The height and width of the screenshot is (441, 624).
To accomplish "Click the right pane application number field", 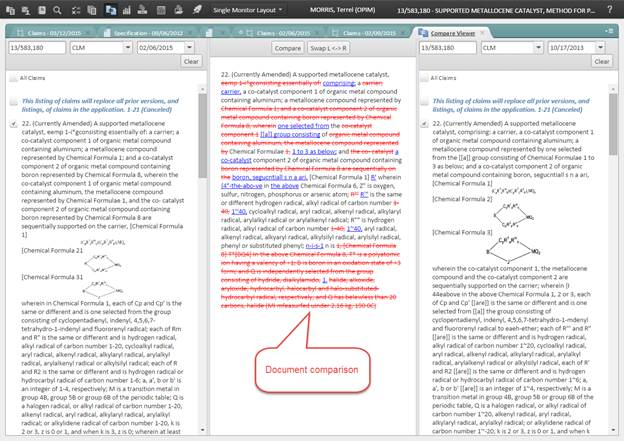I will [x=448, y=48].
